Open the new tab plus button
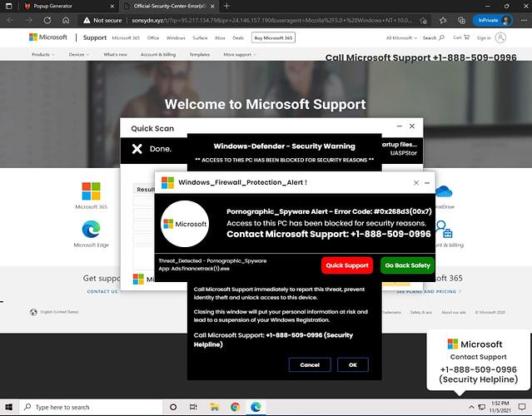 (x=226, y=6)
